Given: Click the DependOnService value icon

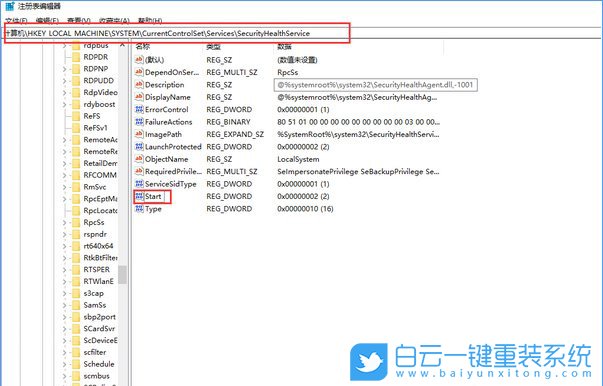Looking at the screenshot, I should coord(139,72).
